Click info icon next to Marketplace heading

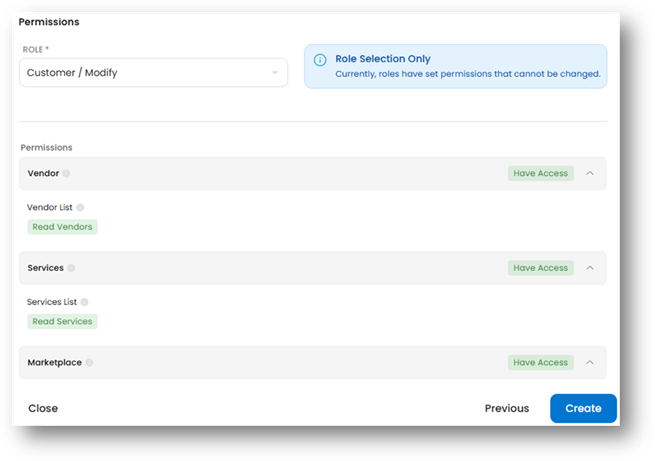89,362
